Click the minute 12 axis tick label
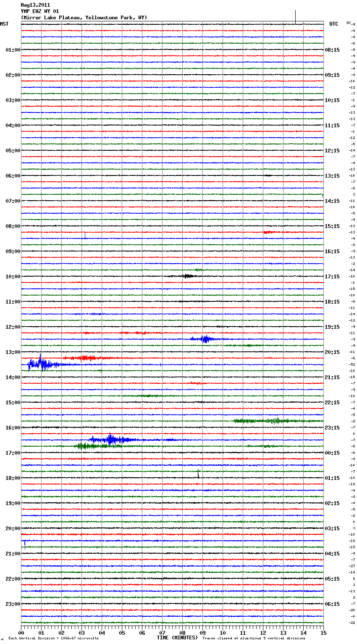 click(x=263, y=633)
